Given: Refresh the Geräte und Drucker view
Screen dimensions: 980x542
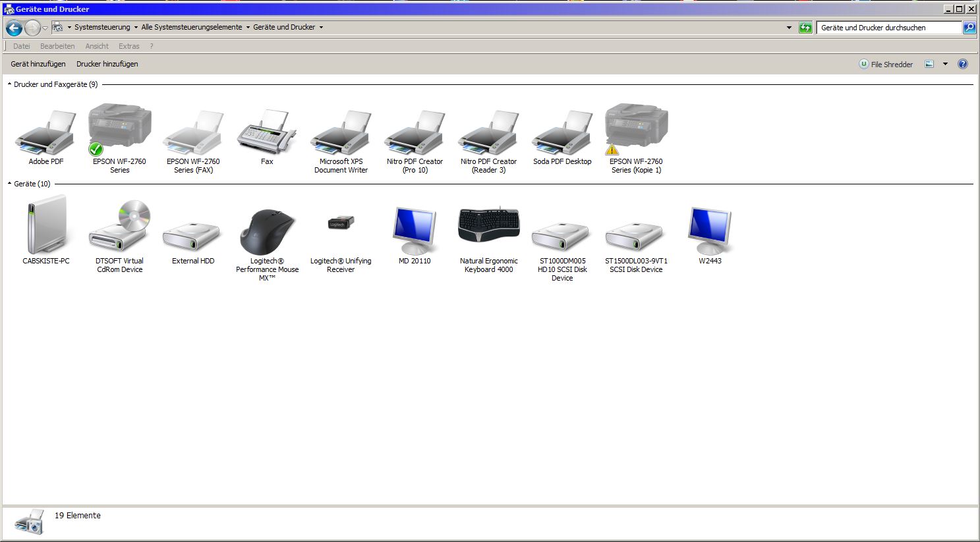Looking at the screenshot, I should tap(805, 28).
